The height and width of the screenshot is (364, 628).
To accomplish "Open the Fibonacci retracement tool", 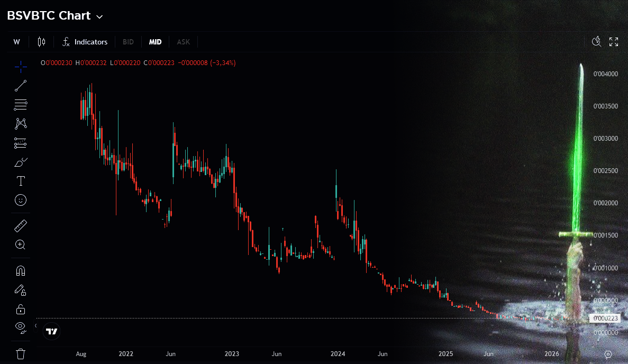I will (x=21, y=105).
